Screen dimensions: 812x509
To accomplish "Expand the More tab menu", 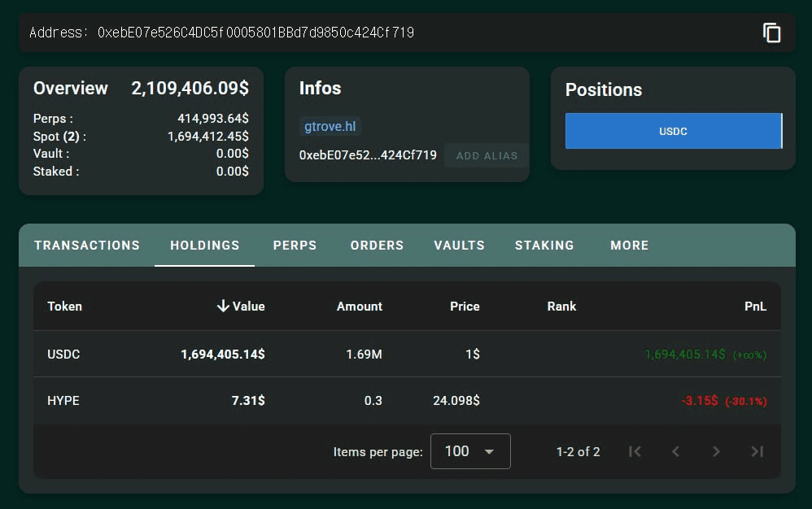I will click(629, 245).
